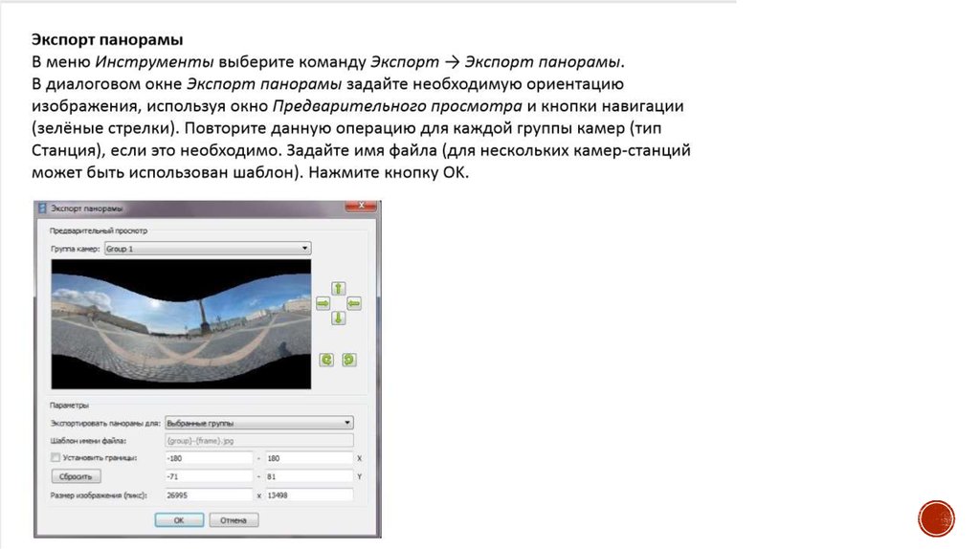The width and height of the screenshot is (980, 549).
Task: Click the green left-pointing arrow navigation button
Action: coord(352,303)
